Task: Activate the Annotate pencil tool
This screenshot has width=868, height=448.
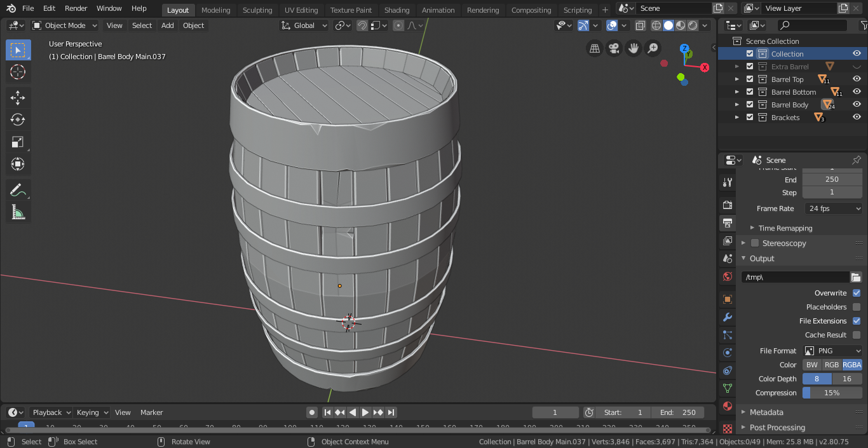Action: [18, 190]
